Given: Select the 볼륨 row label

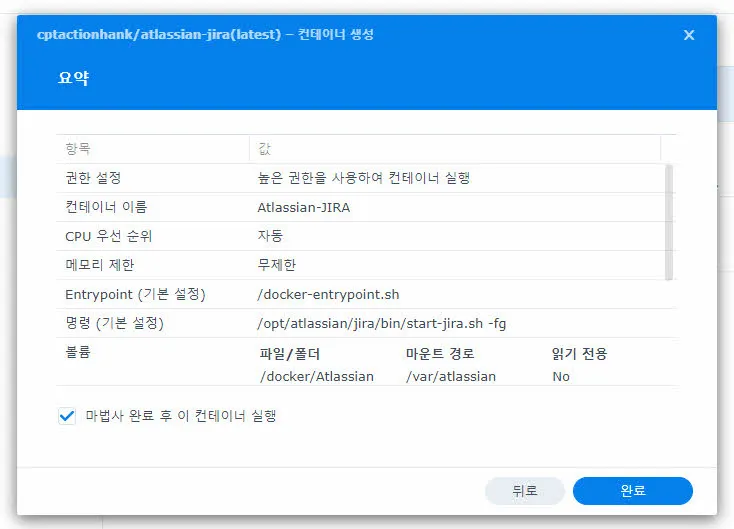Looking at the screenshot, I should [x=78, y=352].
